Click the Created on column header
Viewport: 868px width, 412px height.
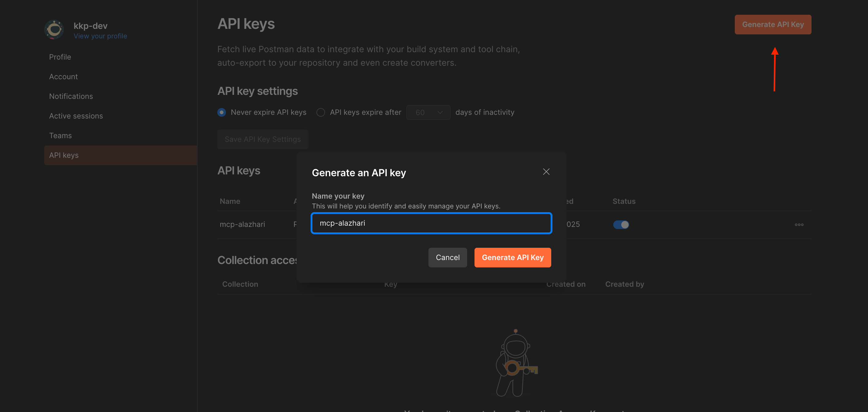[566, 284]
